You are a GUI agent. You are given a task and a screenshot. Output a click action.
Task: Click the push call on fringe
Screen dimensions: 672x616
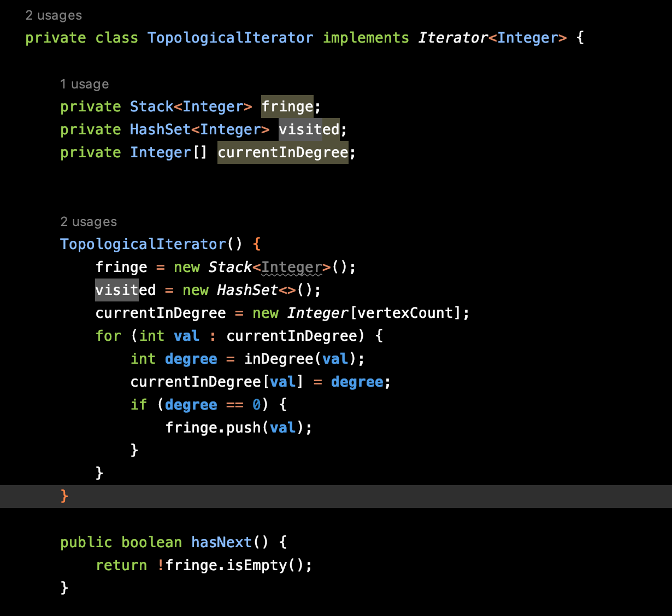243,428
